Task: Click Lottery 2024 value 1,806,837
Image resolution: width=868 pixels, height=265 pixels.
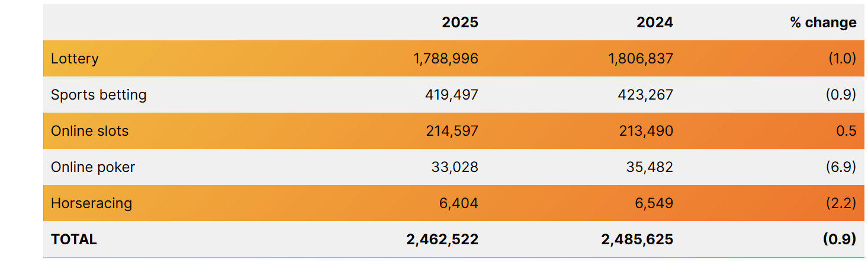Action: (641, 59)
